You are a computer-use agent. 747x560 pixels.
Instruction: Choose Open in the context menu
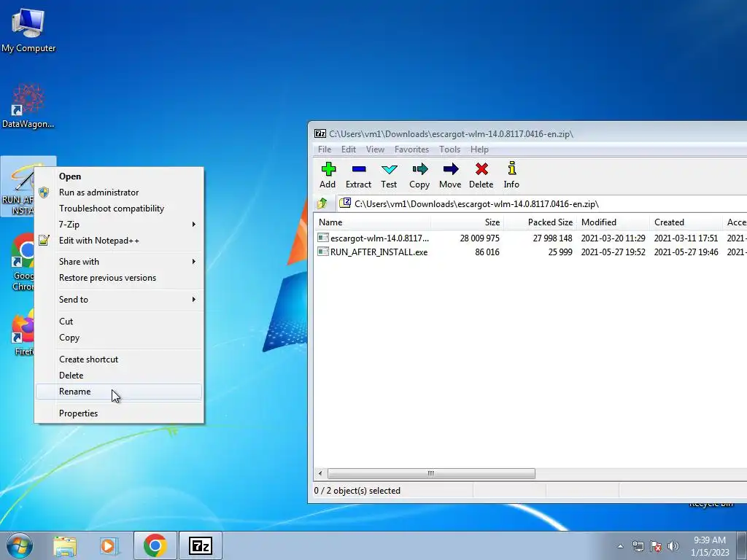[119, 176]
